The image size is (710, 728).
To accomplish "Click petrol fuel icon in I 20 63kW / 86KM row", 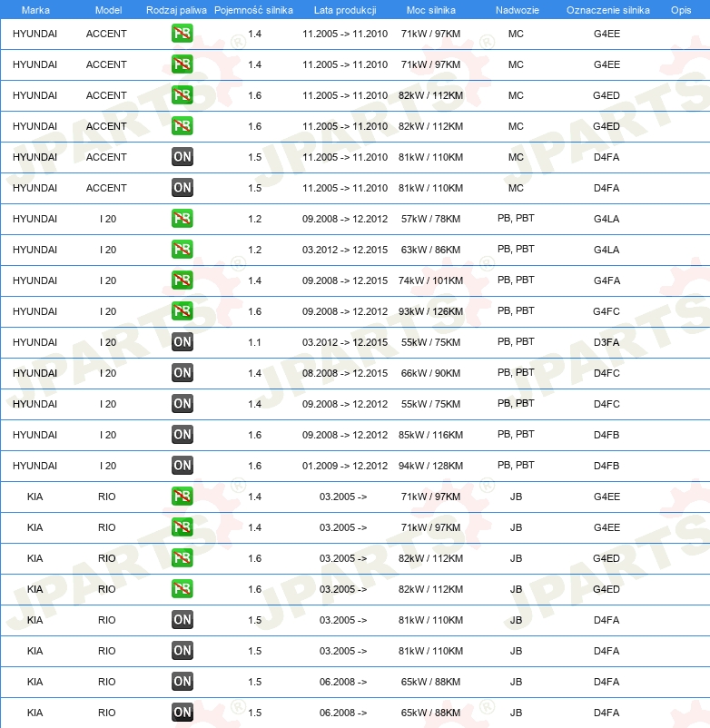I will coord(182,250).
